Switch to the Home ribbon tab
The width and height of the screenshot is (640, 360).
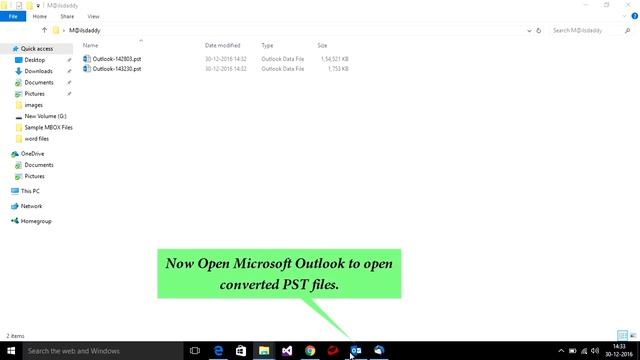click(40, 17)
